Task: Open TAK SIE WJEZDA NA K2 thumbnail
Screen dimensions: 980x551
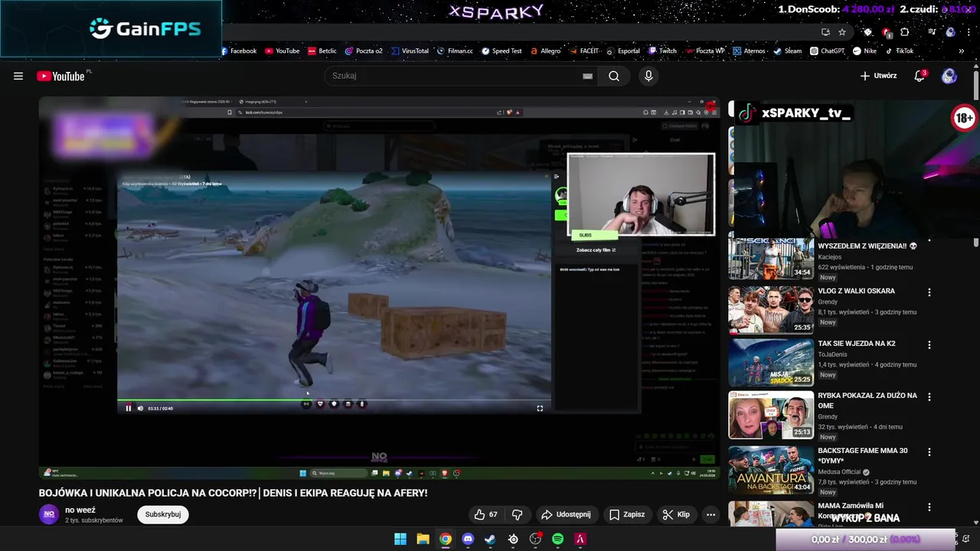Action: tap(771, 362)
